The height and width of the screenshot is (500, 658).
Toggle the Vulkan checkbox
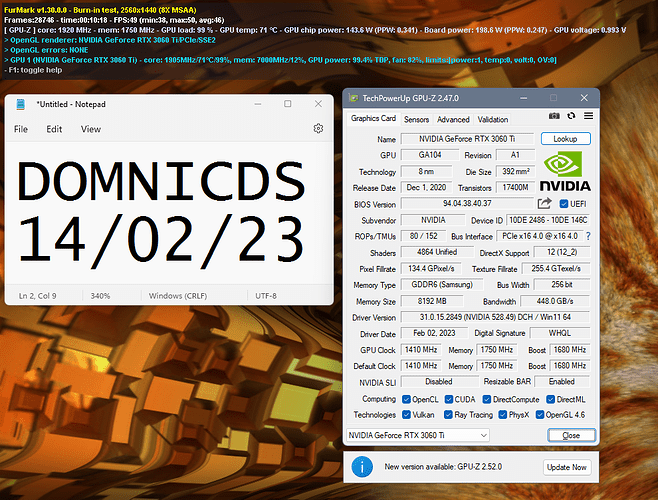click(406, 415)
